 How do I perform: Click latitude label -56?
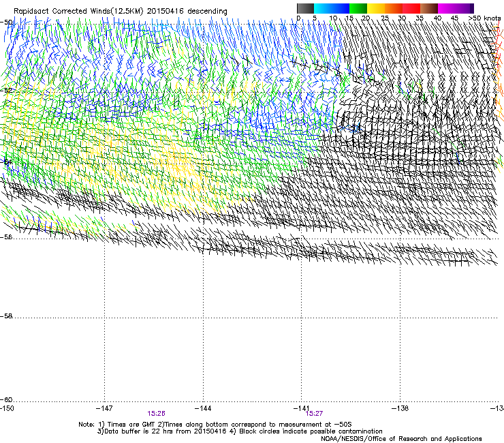(x=6, y=237)
